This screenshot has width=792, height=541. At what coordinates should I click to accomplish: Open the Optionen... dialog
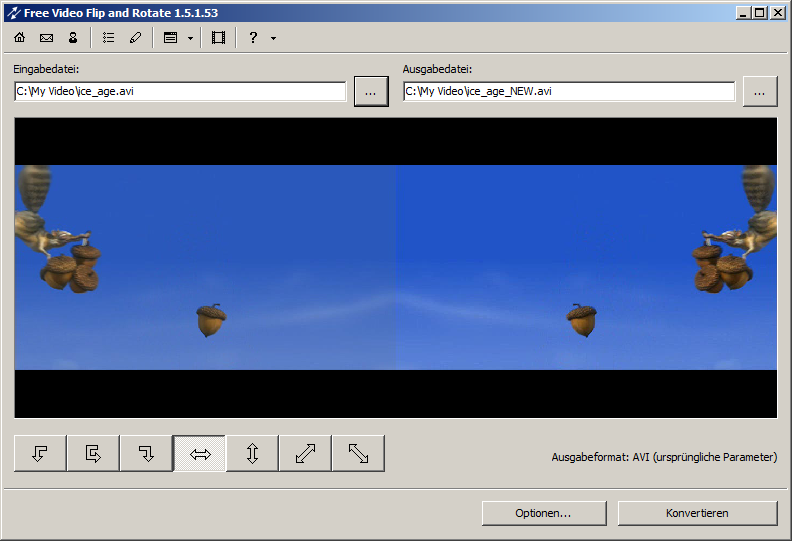[x=543, y=513]
